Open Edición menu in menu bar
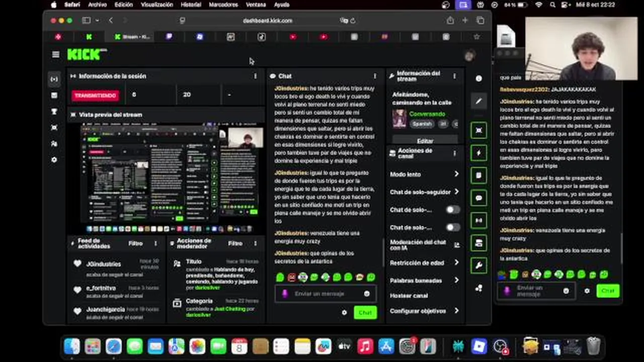The width and height of the screenshot is (644, 362). [x=123, y=5]
